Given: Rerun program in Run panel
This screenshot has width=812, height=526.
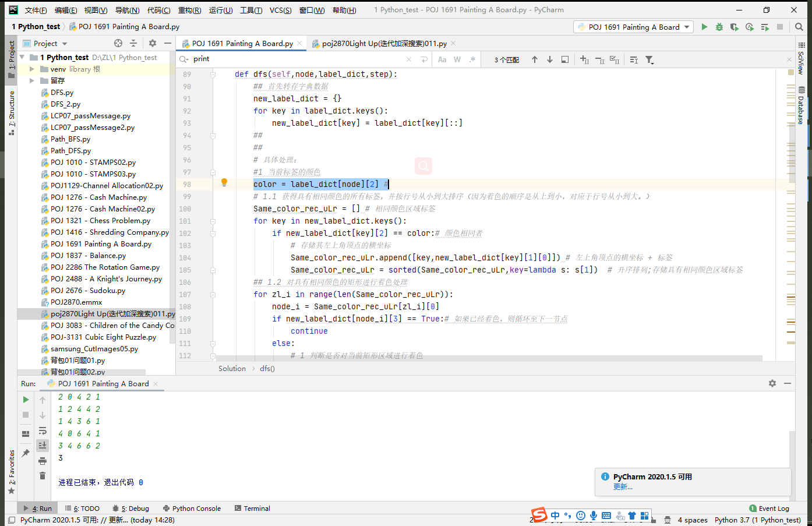Looking at the screenshot, I should tap(26, 400).
